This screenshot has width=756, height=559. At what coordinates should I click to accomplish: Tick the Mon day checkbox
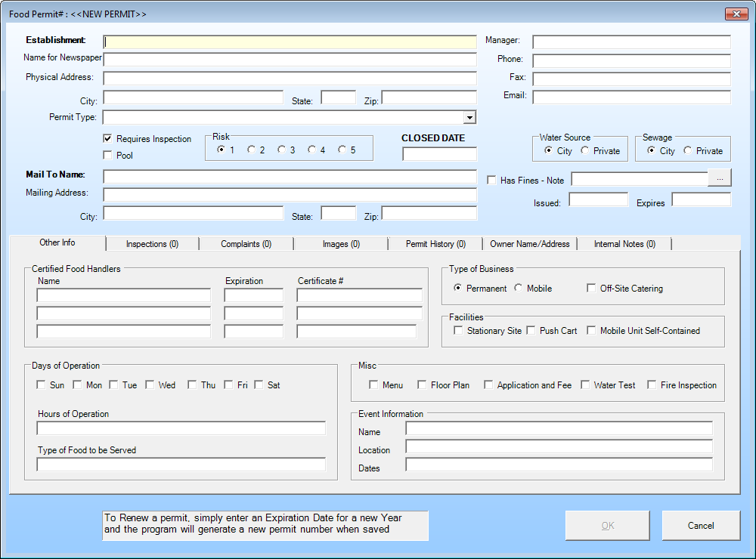[x=77, y=385]
